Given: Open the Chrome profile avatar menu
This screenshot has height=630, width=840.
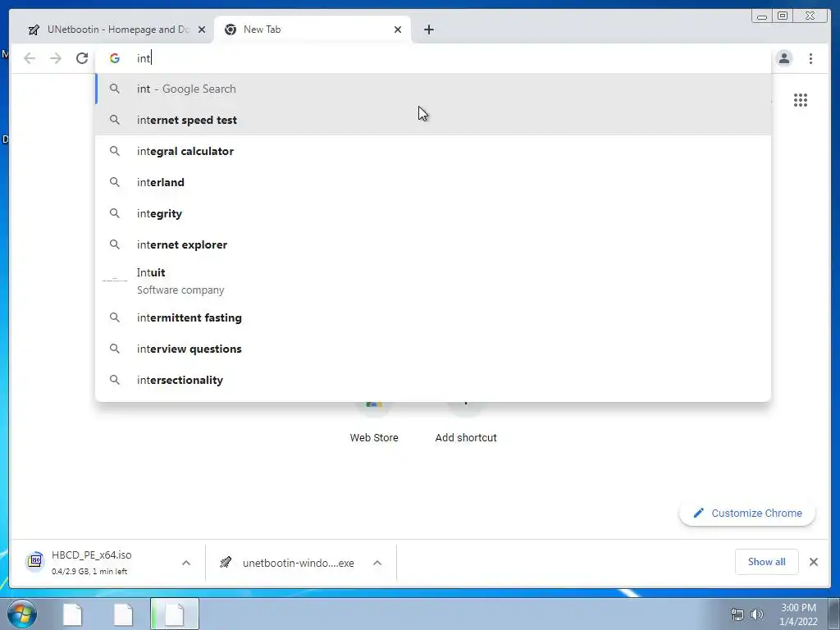Looking at the screenshot, I should (x=784, y=58).
